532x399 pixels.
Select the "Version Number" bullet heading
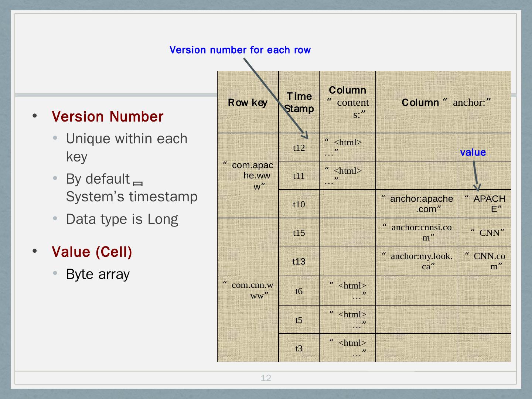pyautogui.click(x=108, y=117)
